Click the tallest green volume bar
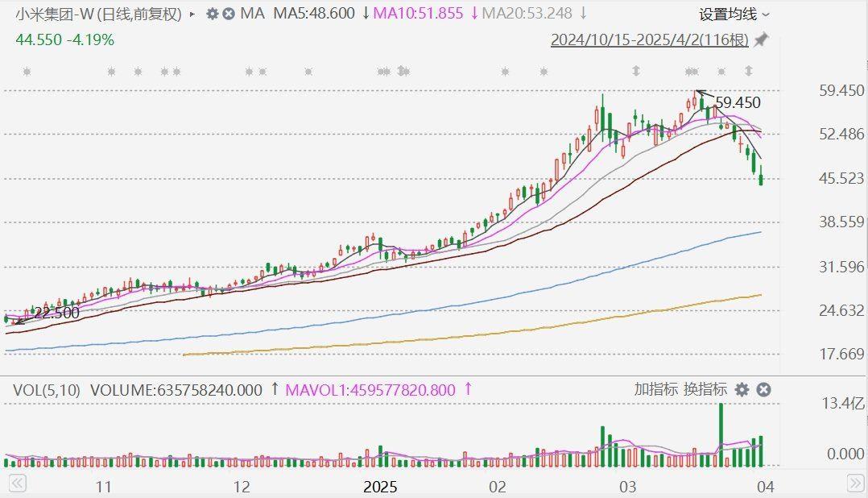 point(721,434)
